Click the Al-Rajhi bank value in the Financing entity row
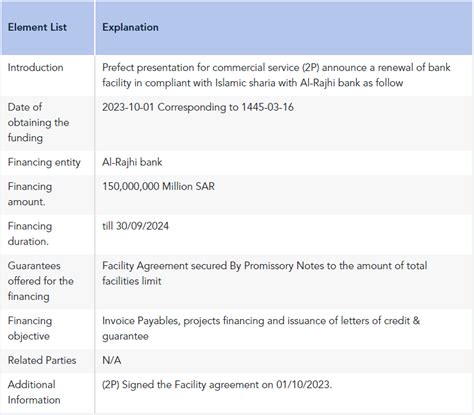The height and width of the screenshot is (415, 474). tap(132, 162)
